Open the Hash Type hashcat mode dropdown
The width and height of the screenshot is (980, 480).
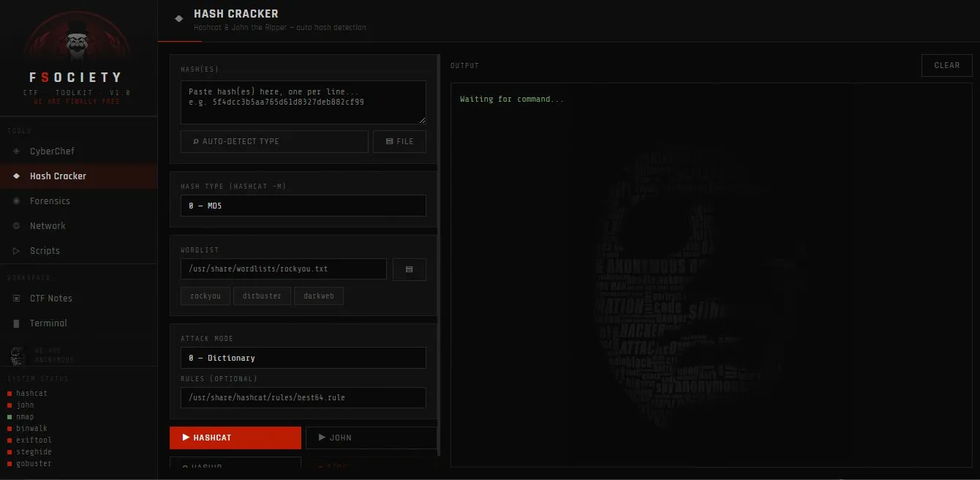coord(303,206)
